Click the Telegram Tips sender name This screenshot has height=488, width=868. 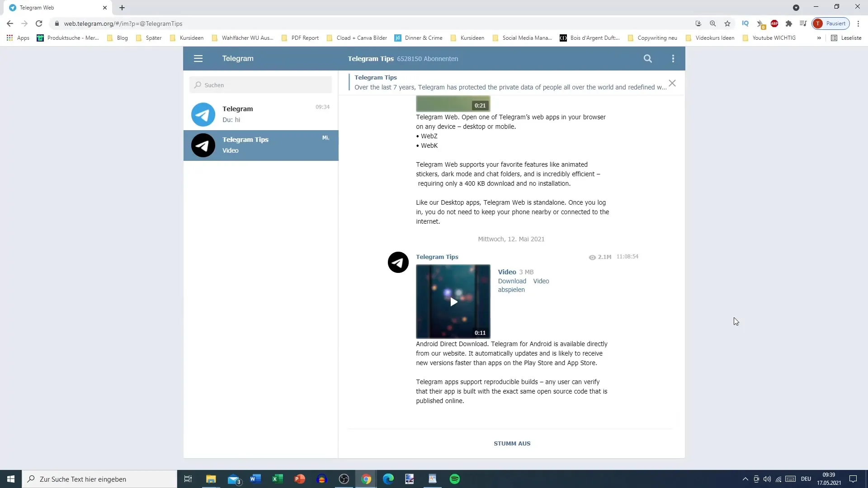[437, 257]
